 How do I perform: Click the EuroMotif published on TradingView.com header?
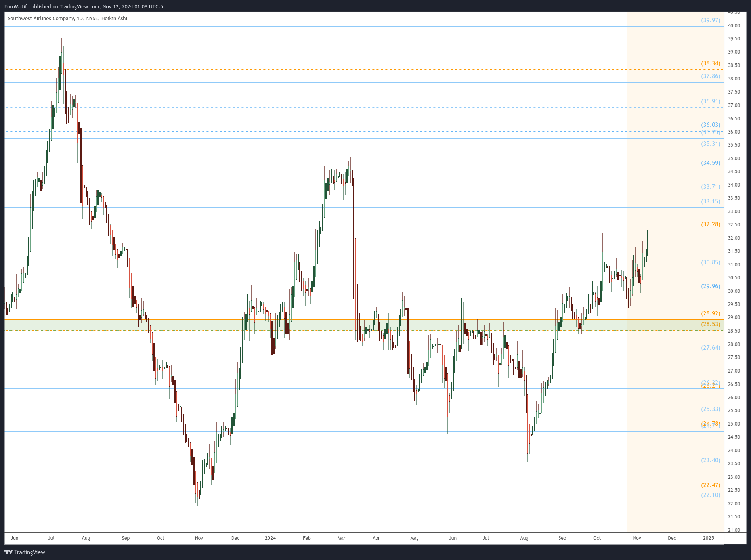point(84,6)
